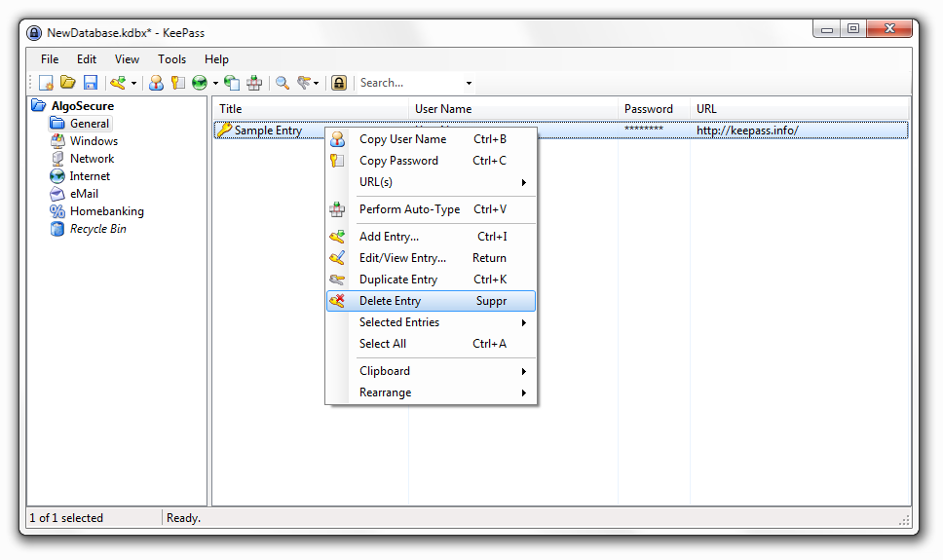
Task: Open the Search box dropdown arrow
Action: (x=469, y=83)
